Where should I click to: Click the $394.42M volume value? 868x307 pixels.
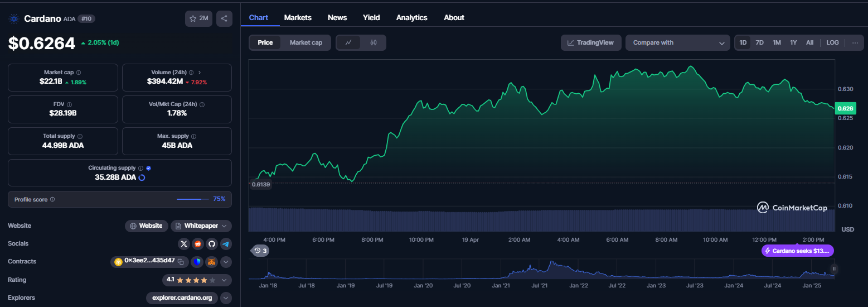[x=165, y=81]
